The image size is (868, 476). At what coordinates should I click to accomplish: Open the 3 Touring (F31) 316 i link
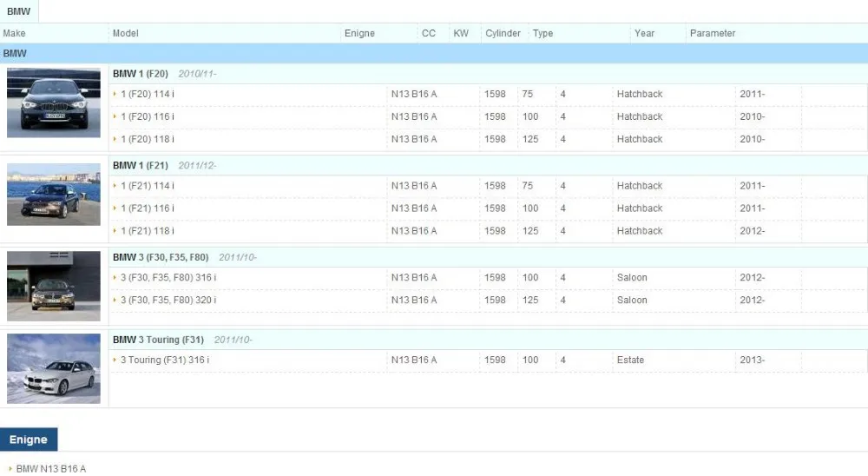pyautogui.click(x=165, y=360)
